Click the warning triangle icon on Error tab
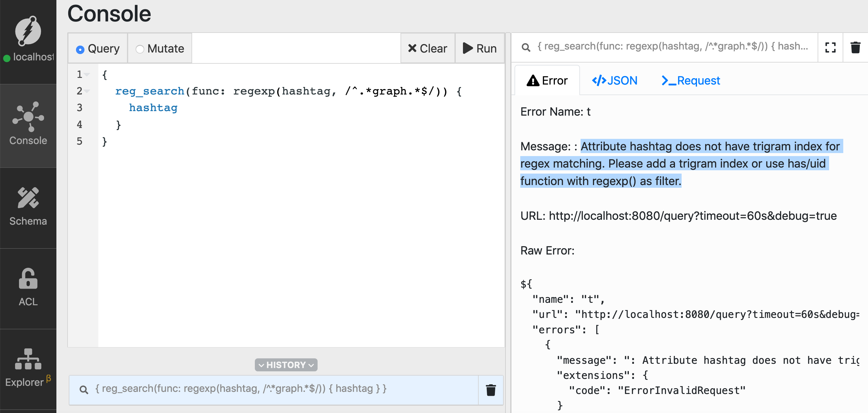Screen dimensions: 868x413 (533, 81)
